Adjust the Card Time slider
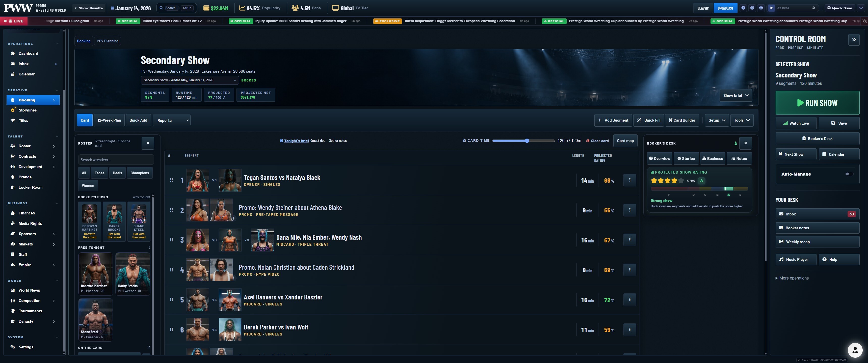The height and width of the screenshot is (363, 868). (x=523, y=141)
